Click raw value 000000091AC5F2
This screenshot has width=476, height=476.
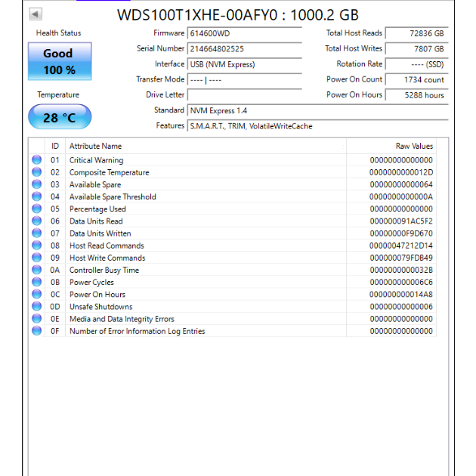point(401,221)
